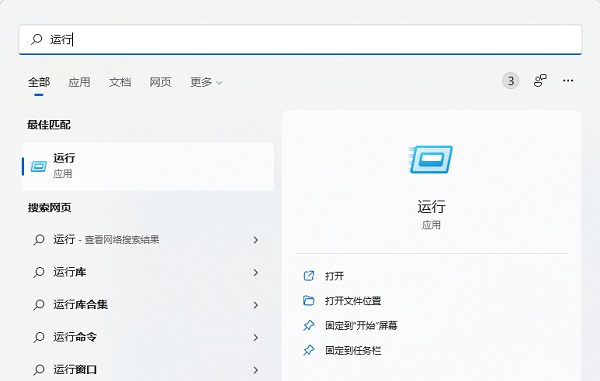
Task: Click the open external icon beside 打开
Action: pos(308,276)
